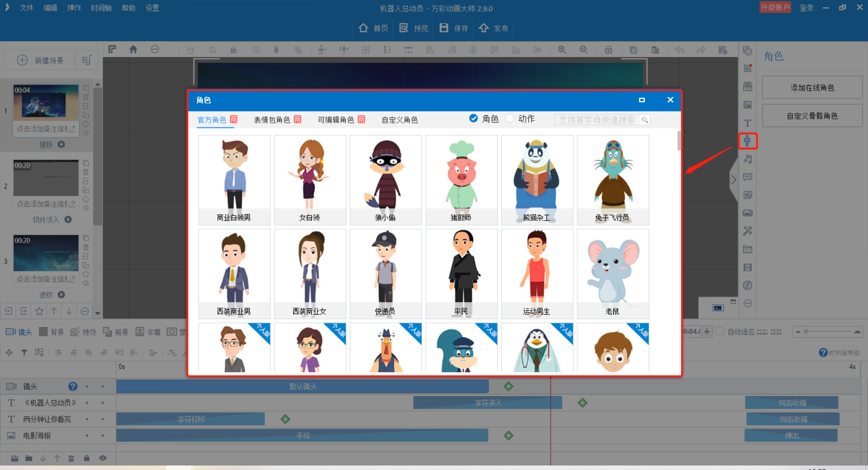Click the 预览 preview button
This screenshot has height=470, width=868.
(x=414, y=28)
